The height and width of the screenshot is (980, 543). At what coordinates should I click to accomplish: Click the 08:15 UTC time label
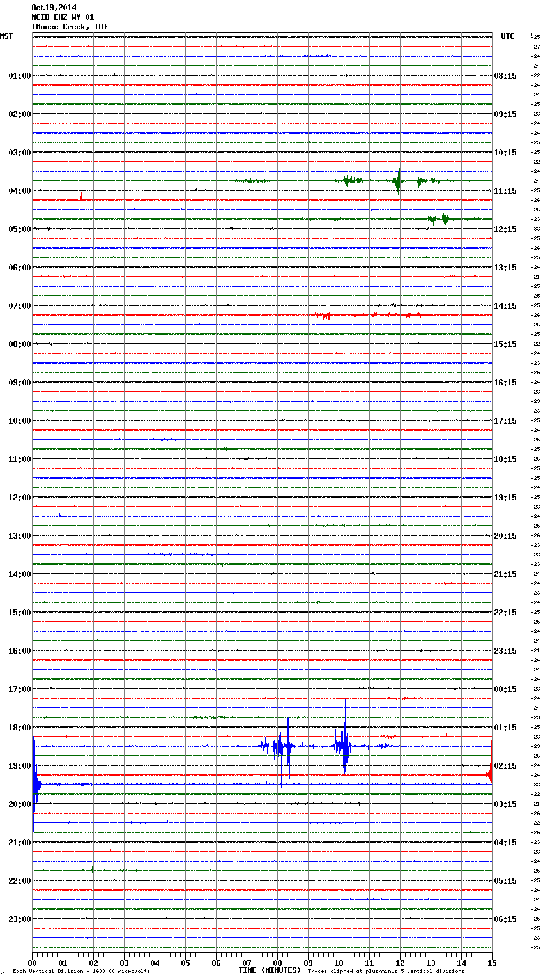(x=505, y=76)
